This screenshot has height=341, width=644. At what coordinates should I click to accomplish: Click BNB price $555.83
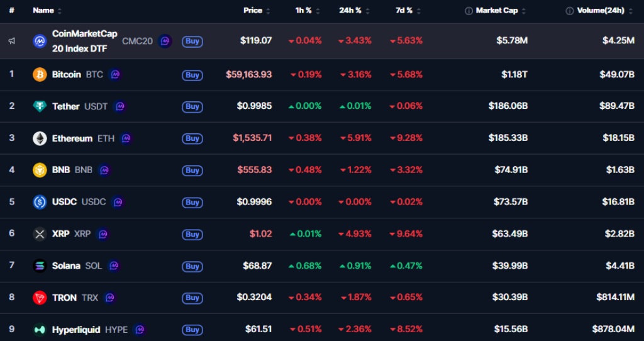coord(255,170)
